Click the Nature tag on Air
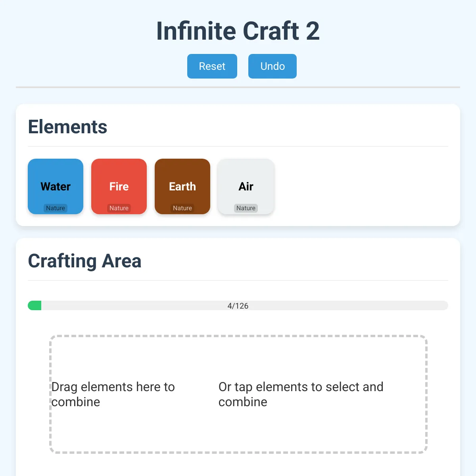 246,208
